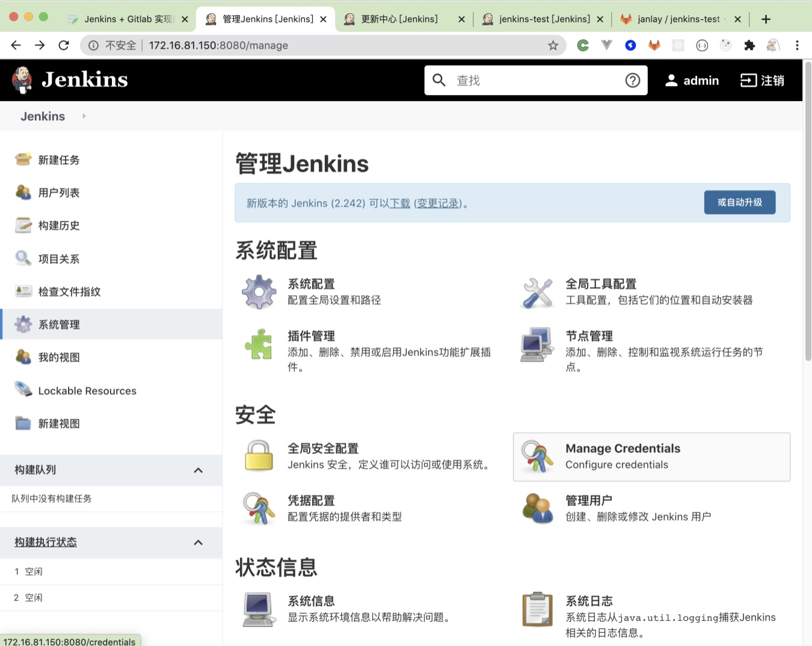Bookmark page with the star icon
812x646 pixels.
[553, 45]
